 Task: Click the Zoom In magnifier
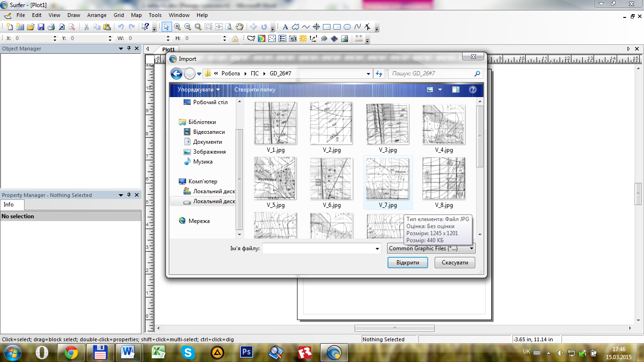pyautogui.click(x=177, y=27)
